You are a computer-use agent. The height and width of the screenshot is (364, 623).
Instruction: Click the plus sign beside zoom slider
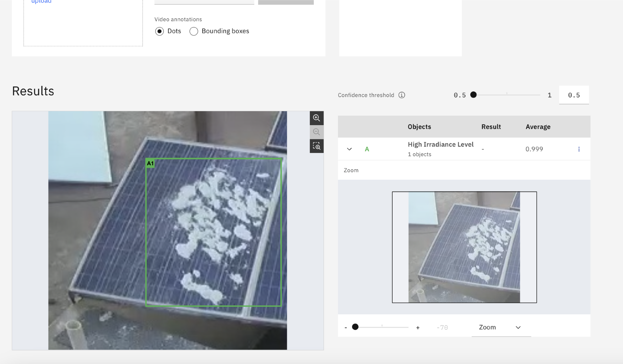(418, 327)
